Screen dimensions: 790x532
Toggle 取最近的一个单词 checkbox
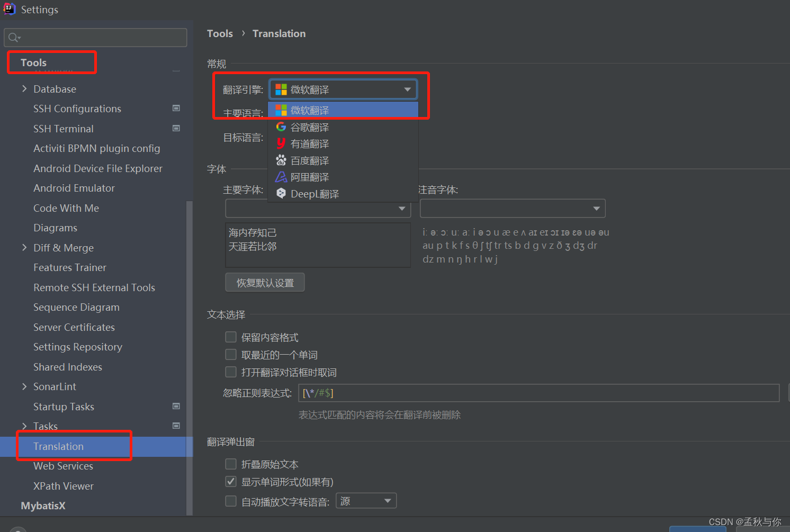pyautogui.click(x=231, y=355)
